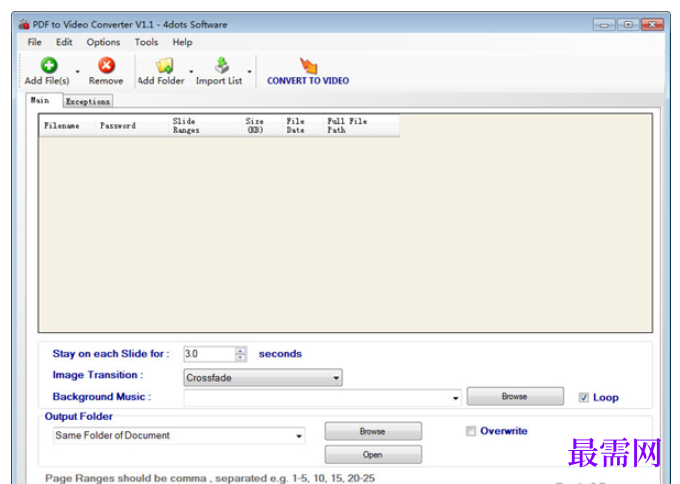The height and width of the screenshot is (484, 680).
Task: Close the PDF to Video Converter window
Action: 652,25
